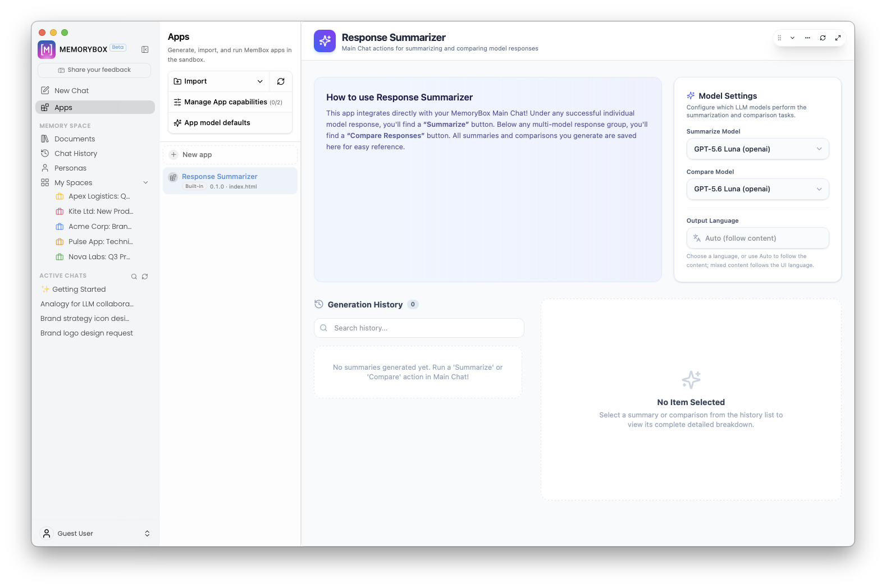Click the chevron down in top toolbar

coord(792,38)
